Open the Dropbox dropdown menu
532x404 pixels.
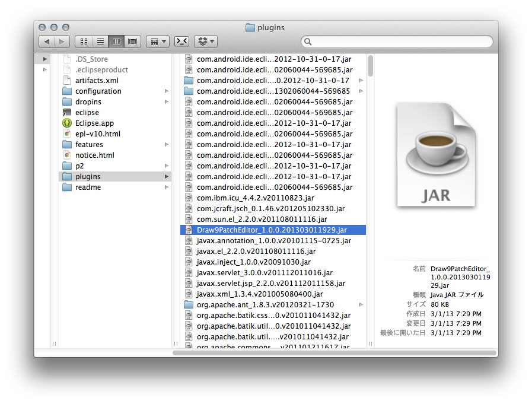tap(206, 42)
